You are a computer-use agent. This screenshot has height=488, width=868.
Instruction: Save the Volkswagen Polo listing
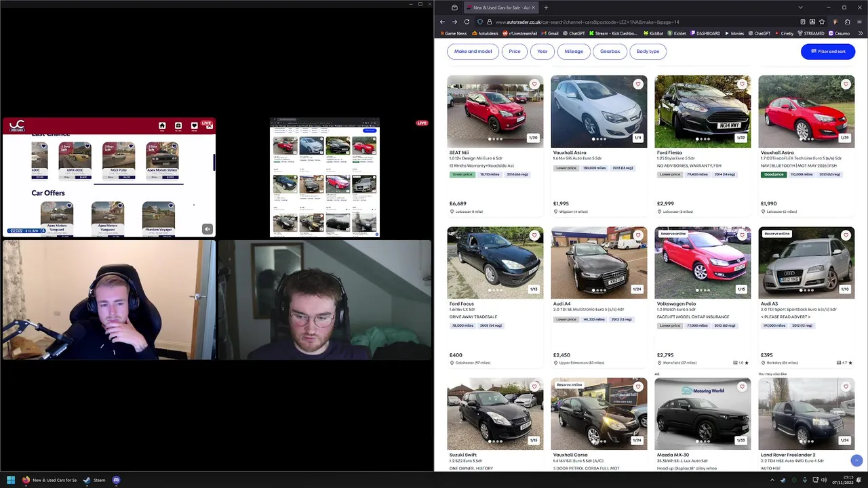[742, 235]
